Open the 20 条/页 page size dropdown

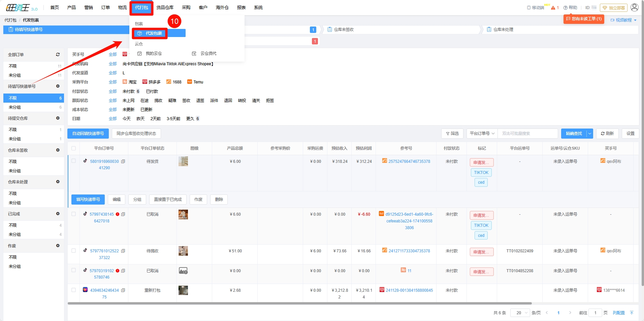tap(520, 313)
